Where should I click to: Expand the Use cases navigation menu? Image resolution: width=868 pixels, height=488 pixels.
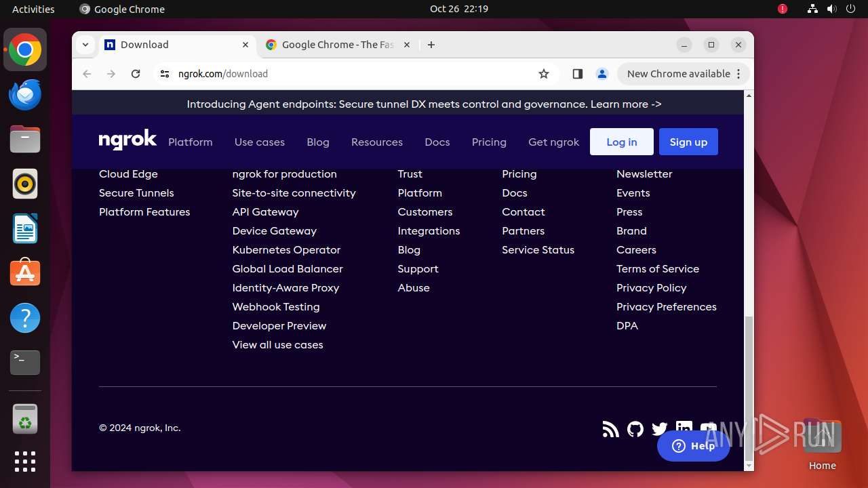(260, 142)
